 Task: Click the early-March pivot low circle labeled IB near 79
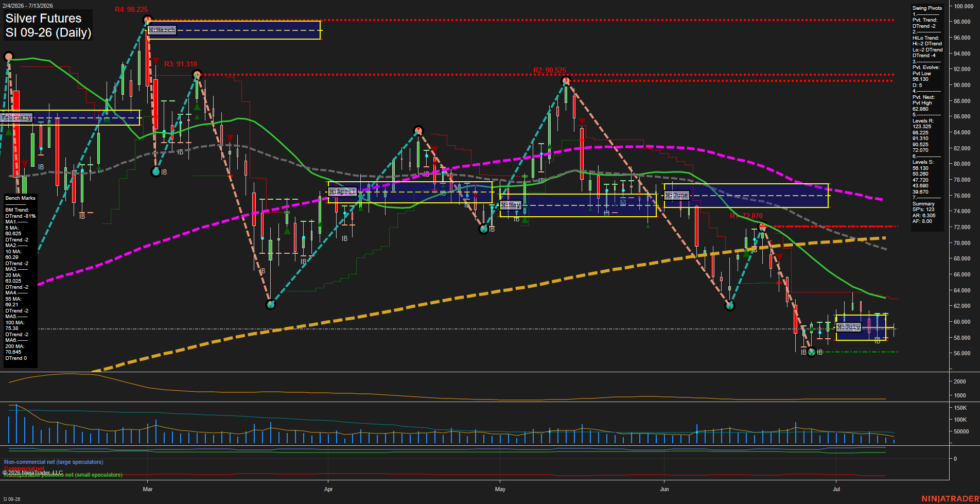coord(156,172)
